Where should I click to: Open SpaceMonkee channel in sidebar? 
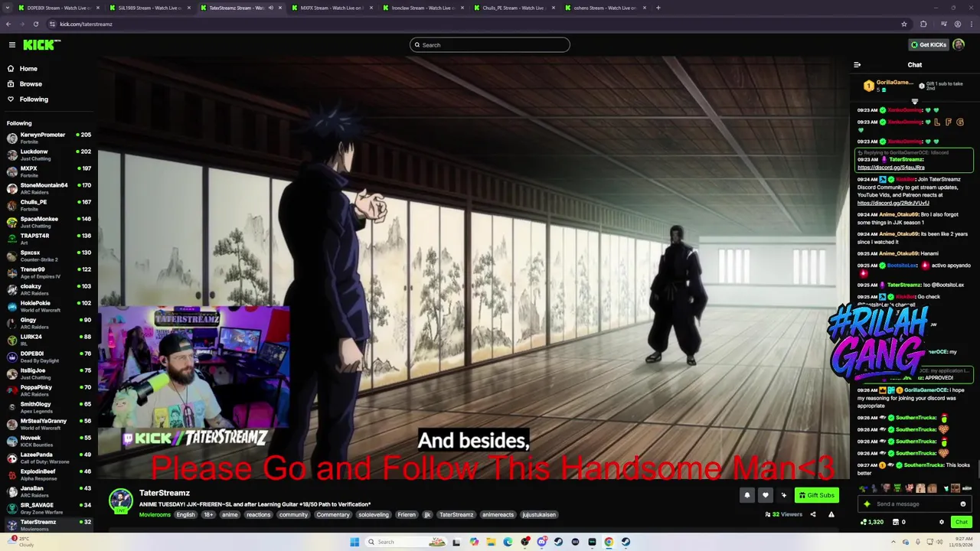point(48,222)
